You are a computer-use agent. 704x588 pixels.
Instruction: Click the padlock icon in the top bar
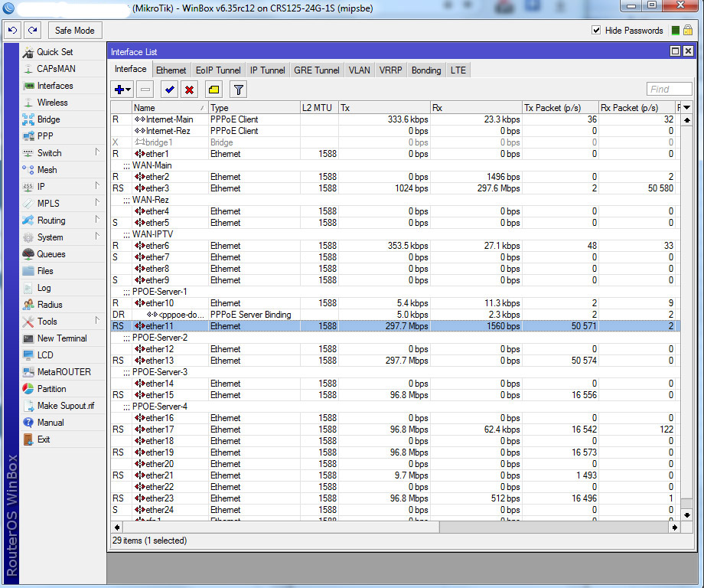tap(687, 30)
